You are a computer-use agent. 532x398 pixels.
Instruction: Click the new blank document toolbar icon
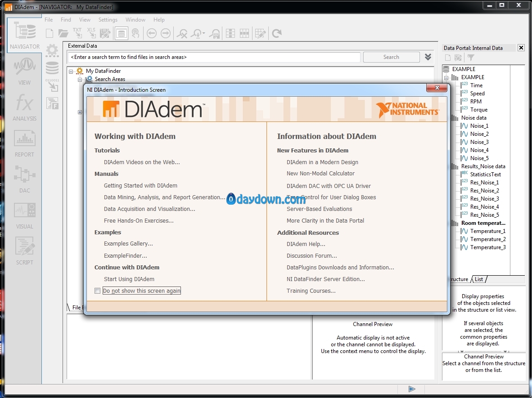click(x=50, y=33)
